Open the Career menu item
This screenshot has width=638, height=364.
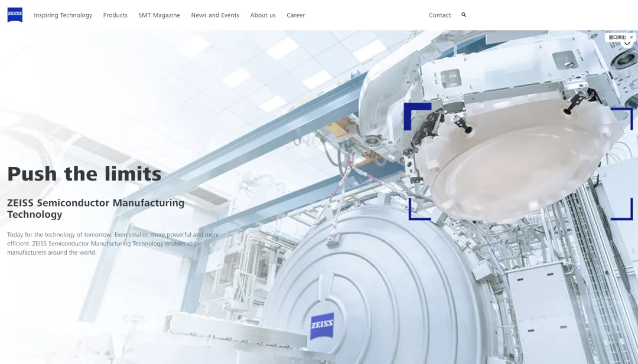coord(296,15)
